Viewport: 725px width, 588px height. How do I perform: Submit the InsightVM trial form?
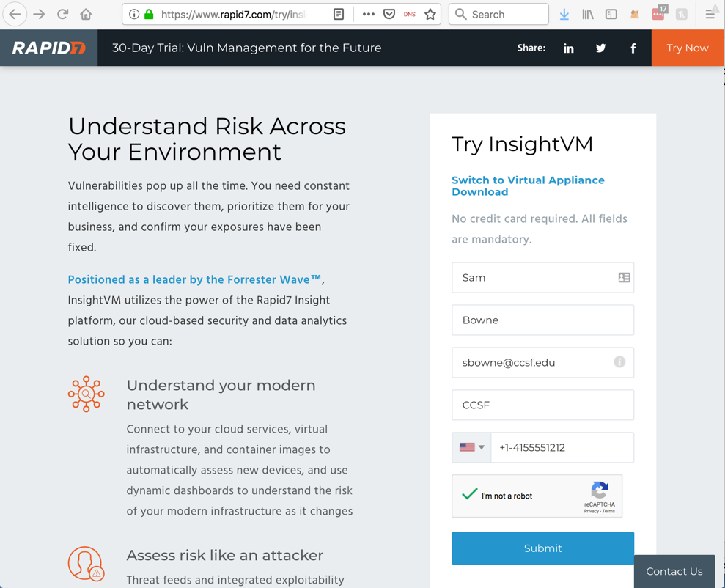pyautogui.click(x=542, y=548)
